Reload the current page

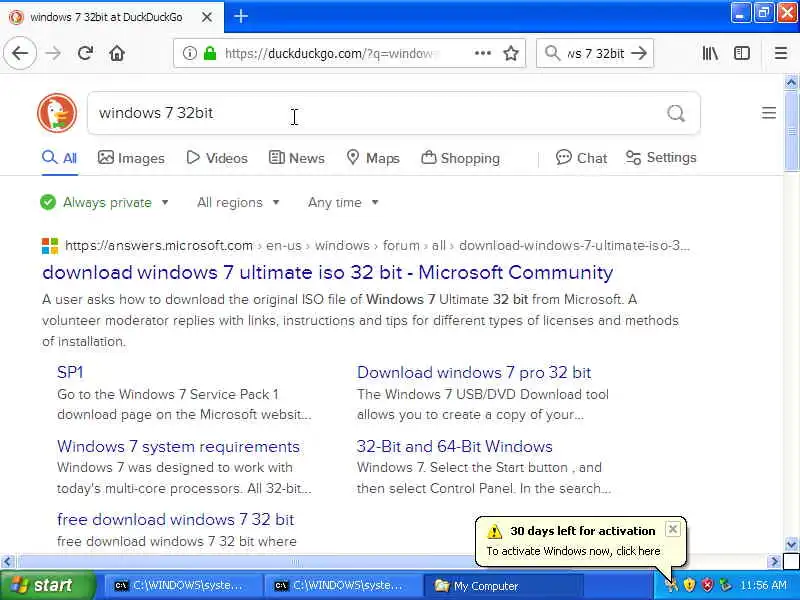[85, 53]
